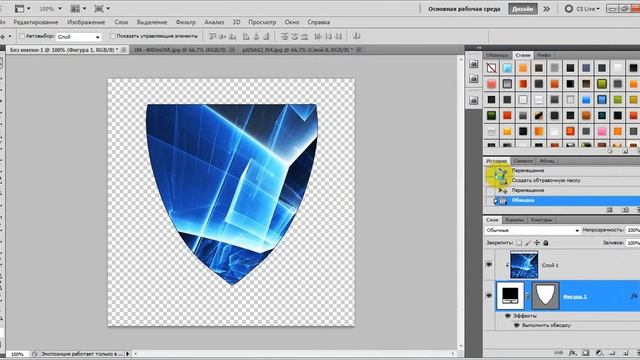Click the align left edges icon

pos(246,36)
